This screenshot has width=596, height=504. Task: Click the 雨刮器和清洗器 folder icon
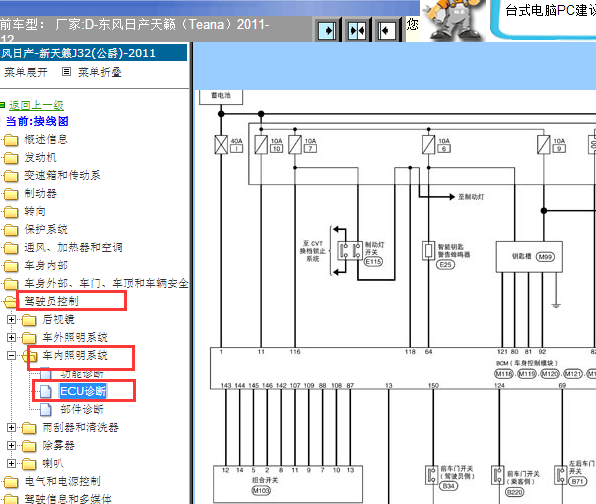click(29, 428)
